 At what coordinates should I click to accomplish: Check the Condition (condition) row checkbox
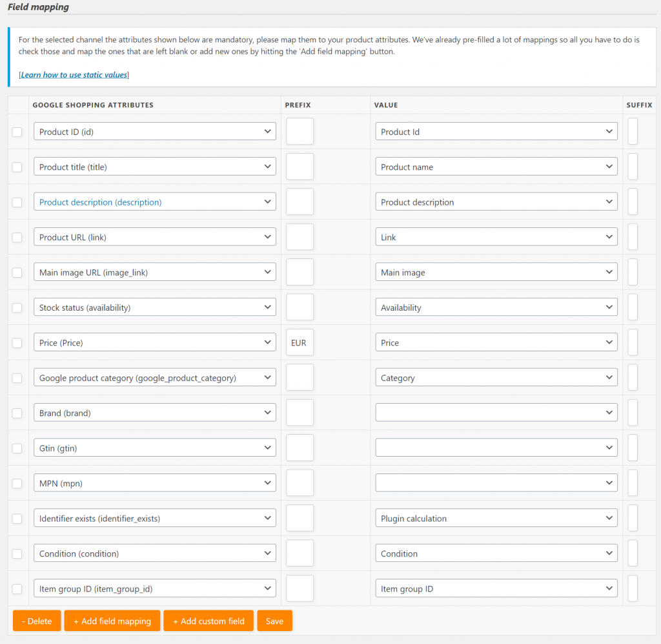17,554
